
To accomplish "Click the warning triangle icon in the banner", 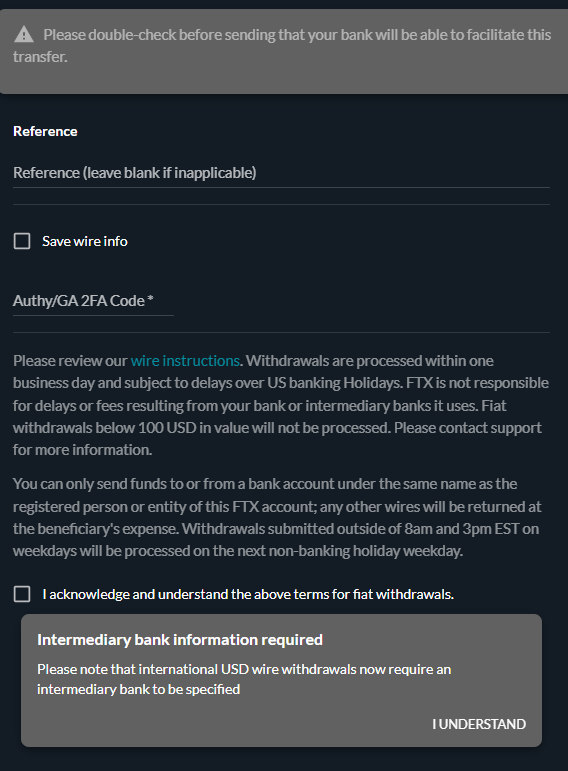I will [x=24, y=35].
